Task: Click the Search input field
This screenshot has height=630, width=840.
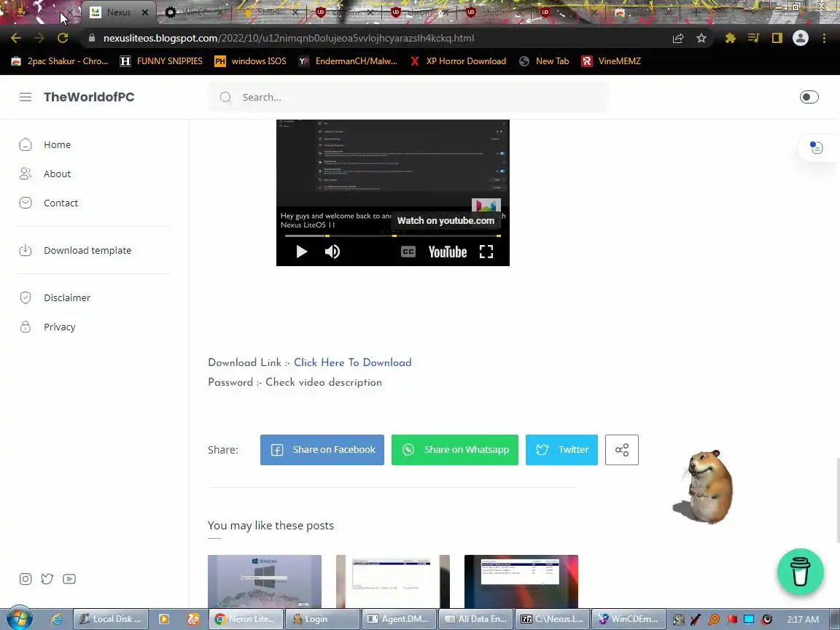Action: point(408,97)
